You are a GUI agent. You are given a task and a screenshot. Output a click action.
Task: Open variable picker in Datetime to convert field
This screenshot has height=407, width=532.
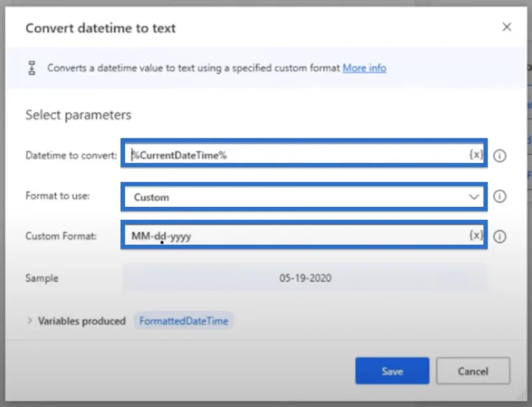tap(476, 155)
